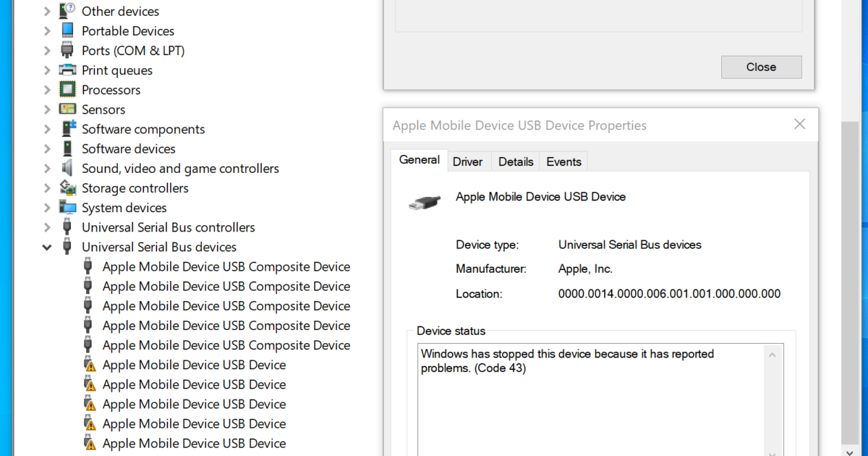Click the Portable Devices icon
Image resolution: width=868 pixels, height=456 pixels.
click(67, 30)
